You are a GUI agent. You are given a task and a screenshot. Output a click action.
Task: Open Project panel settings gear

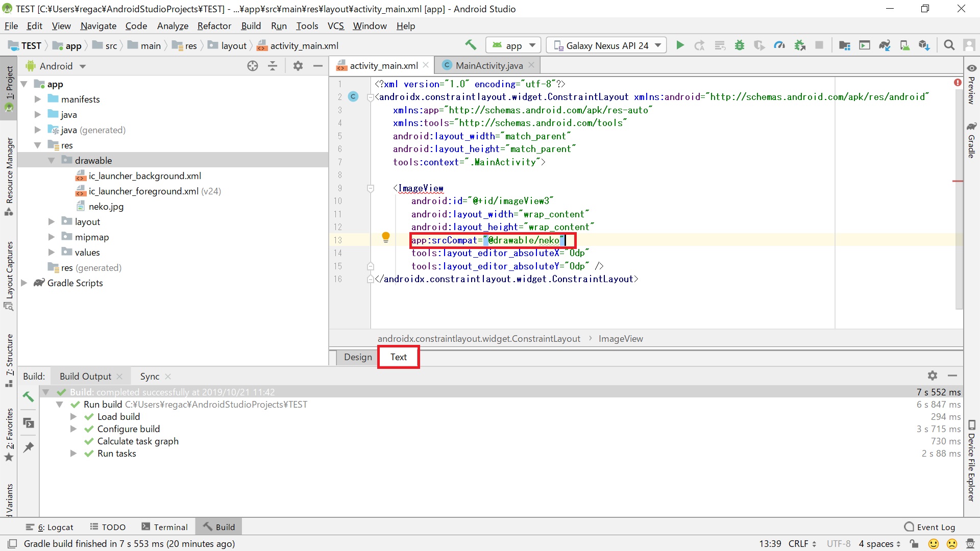298,66
